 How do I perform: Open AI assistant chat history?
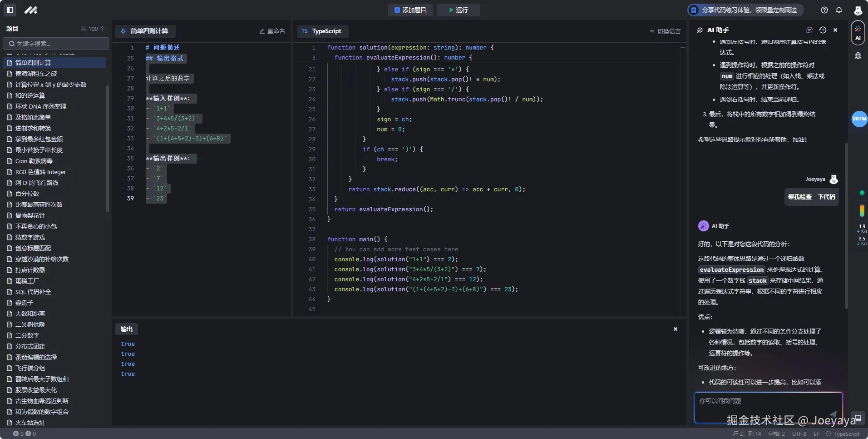(x=823, y=30)
